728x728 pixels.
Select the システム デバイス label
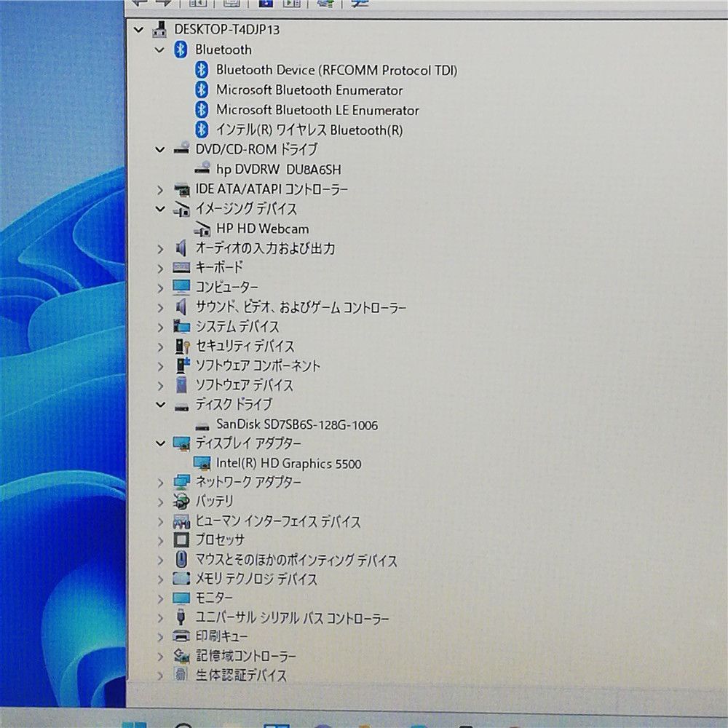237,327
